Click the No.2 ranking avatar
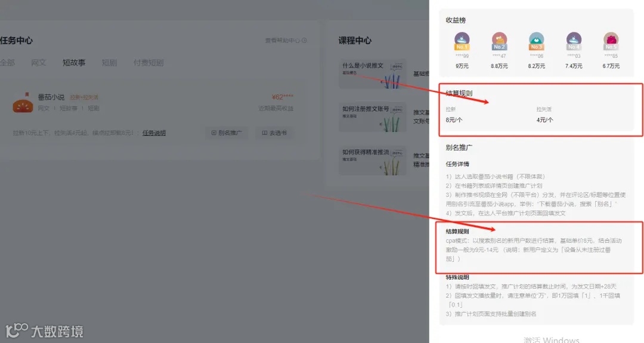Screen dimensions: 644x343 coord(500,41)
